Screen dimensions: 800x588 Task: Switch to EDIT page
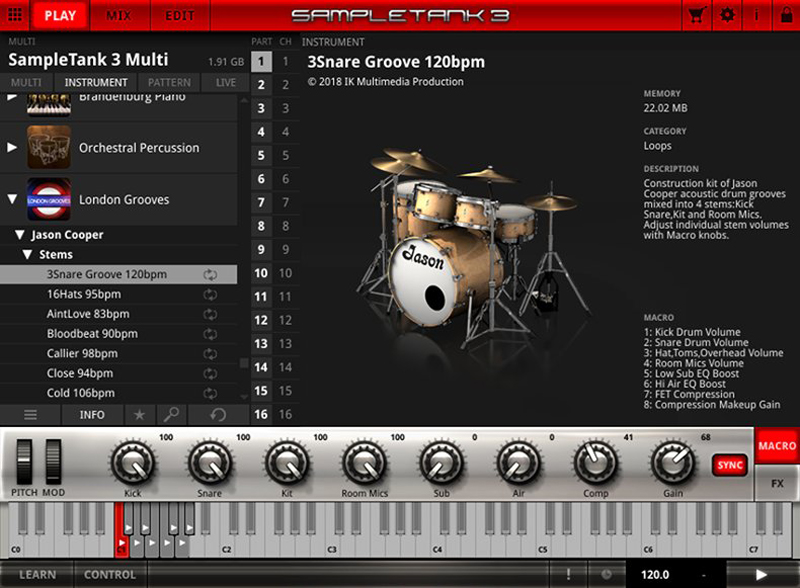(180, 15)
